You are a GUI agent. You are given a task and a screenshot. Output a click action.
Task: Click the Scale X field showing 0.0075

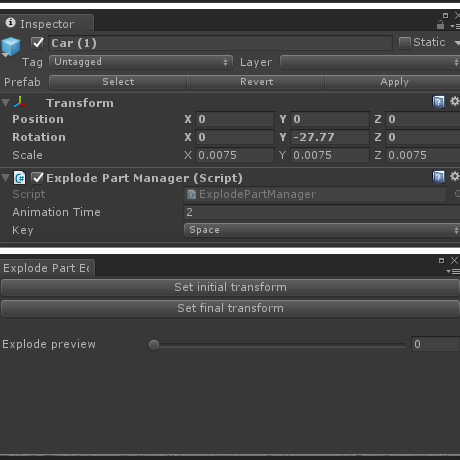click(x=235, y=155)
